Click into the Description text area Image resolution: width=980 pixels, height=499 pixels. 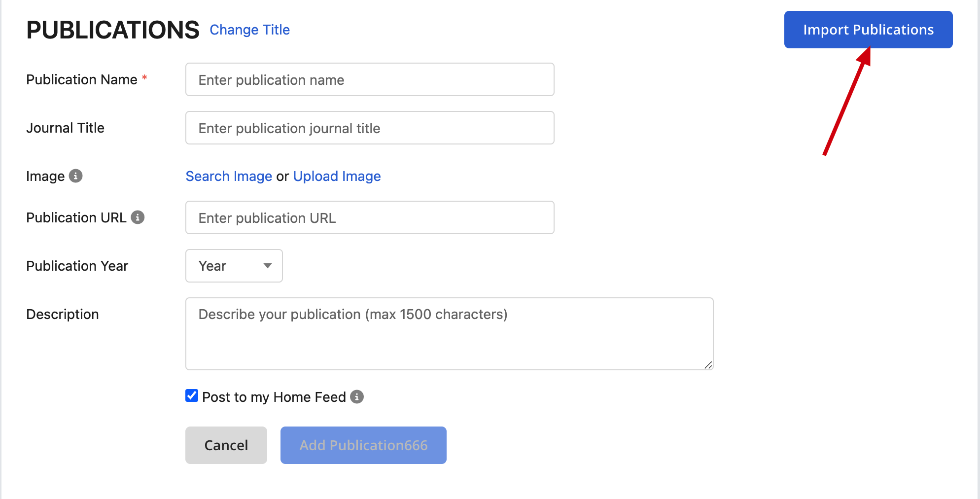pos(449,334)
